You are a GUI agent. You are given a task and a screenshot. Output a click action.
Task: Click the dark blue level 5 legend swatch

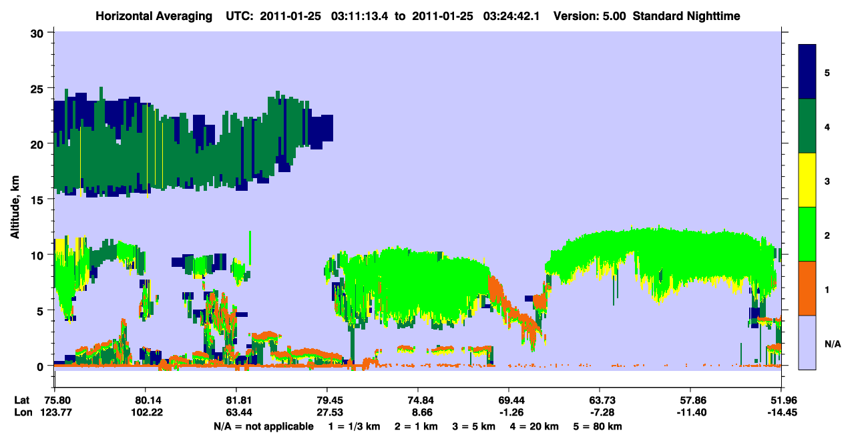coord(807,72)
